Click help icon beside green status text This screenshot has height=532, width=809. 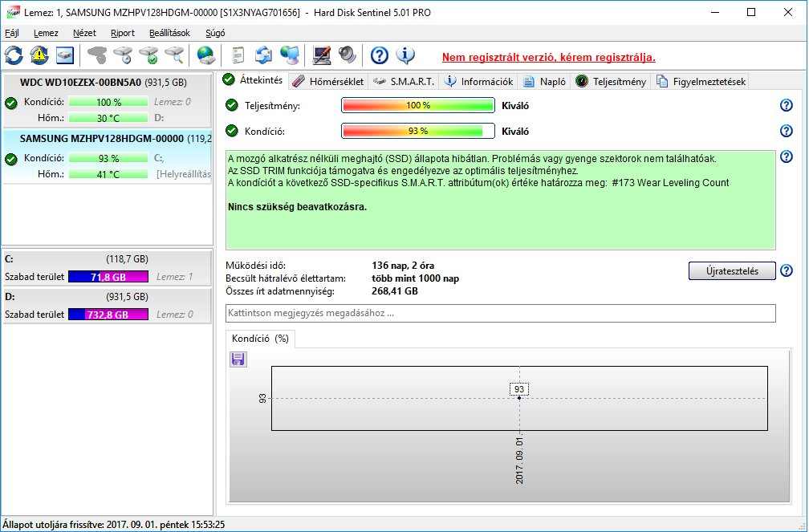tap(787, 156)
